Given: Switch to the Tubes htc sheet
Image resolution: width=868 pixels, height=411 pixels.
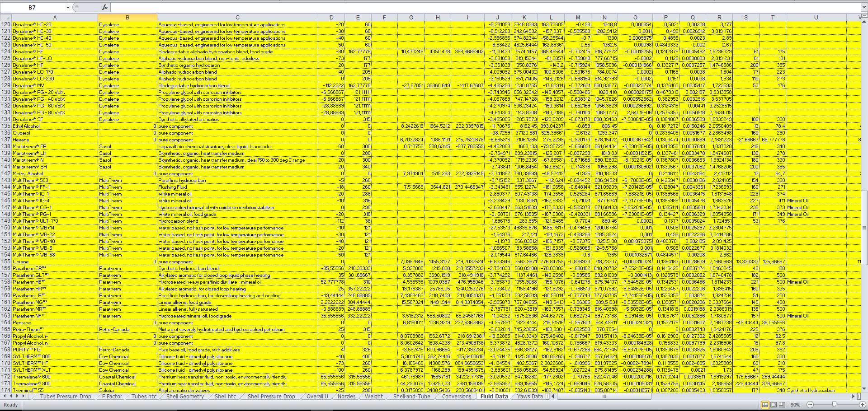Looking at the screenshot, I should [x=144, y=397].
